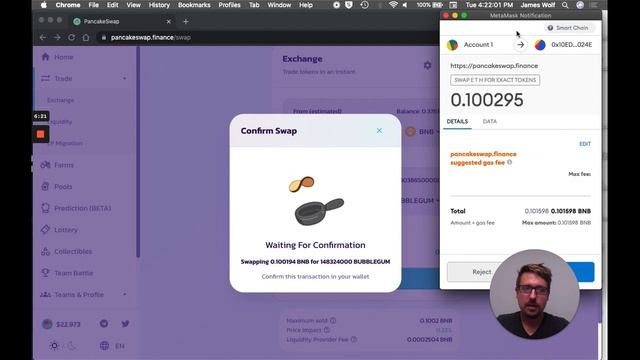Click the 0.100295 transaction amount
This screenshot has height=360, width=640.
(x=487, y=100)
